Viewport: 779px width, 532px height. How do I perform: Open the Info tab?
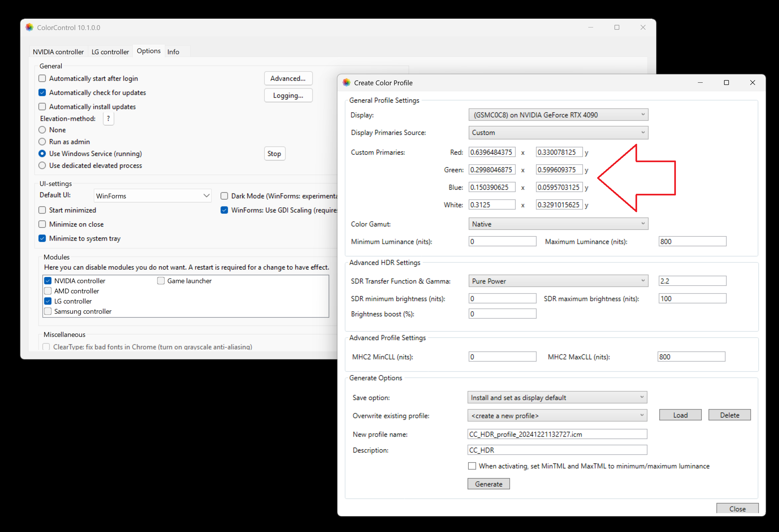click(173, 52)
